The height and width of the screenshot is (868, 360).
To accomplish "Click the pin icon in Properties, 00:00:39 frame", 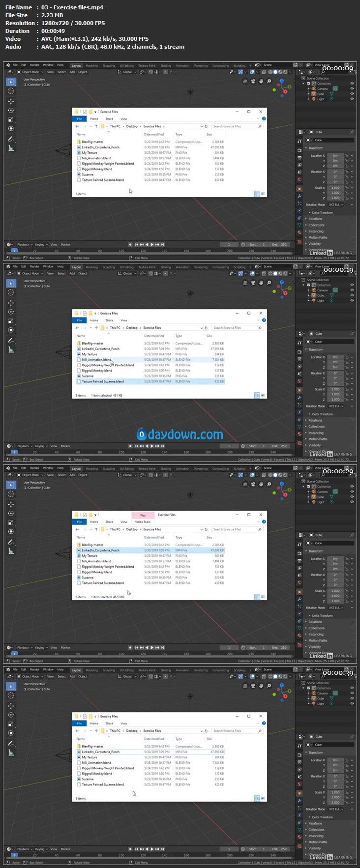I will tap(352, 736).
